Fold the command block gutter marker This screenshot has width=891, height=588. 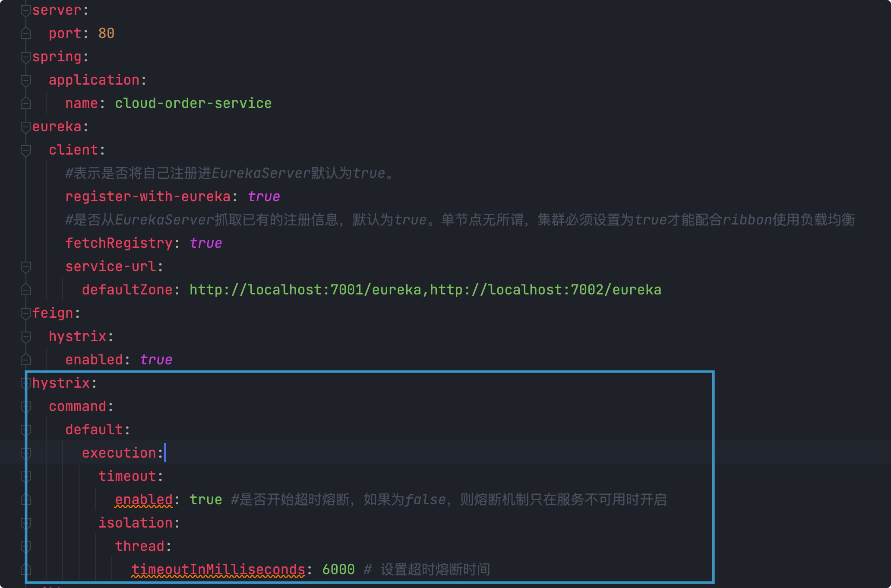(x=26, y=407)
